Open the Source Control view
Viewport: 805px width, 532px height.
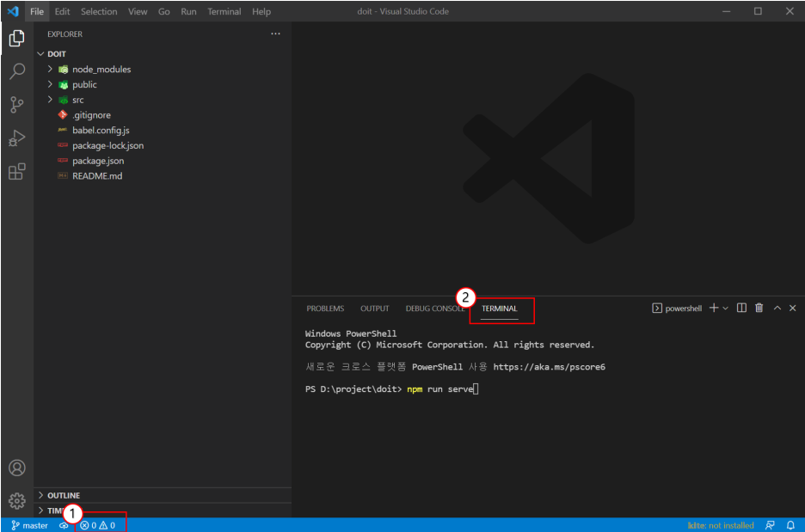17,105
